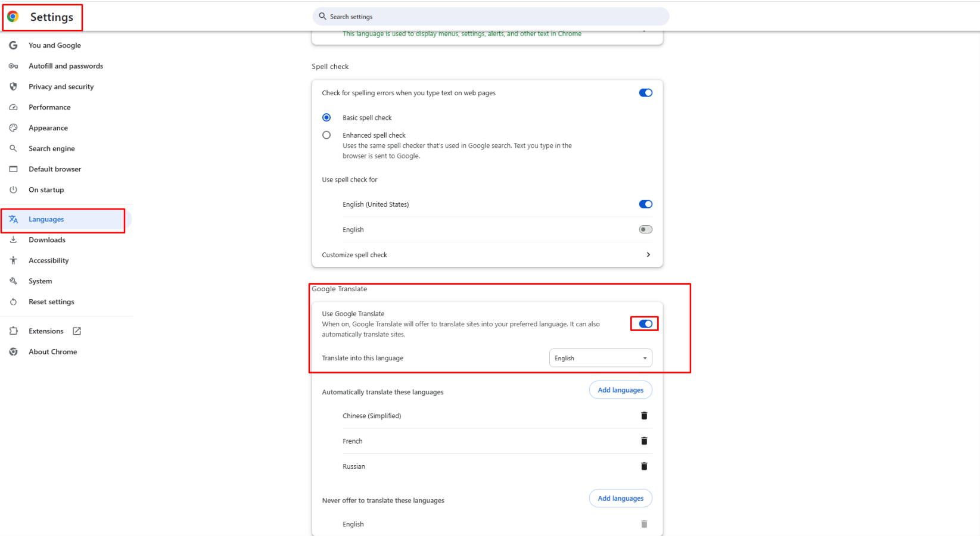Delete Chinese (Simplified) from auto-translate list

point(644,416)
